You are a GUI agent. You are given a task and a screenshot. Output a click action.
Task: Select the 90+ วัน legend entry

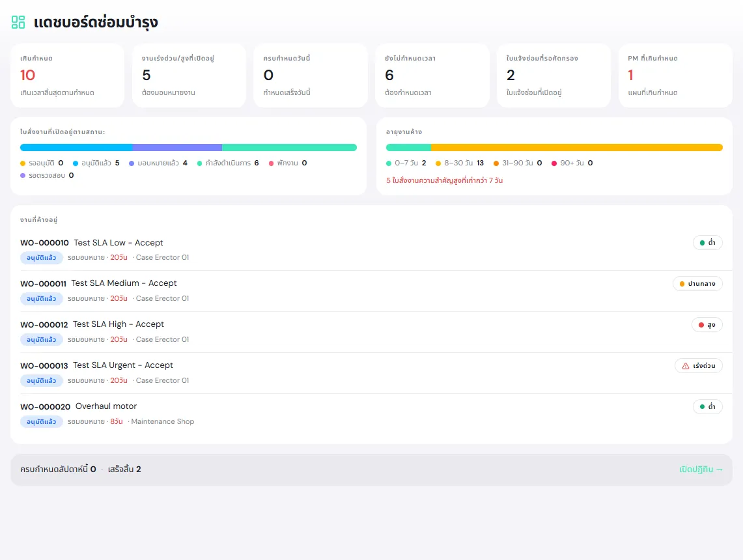coord(572,163)
